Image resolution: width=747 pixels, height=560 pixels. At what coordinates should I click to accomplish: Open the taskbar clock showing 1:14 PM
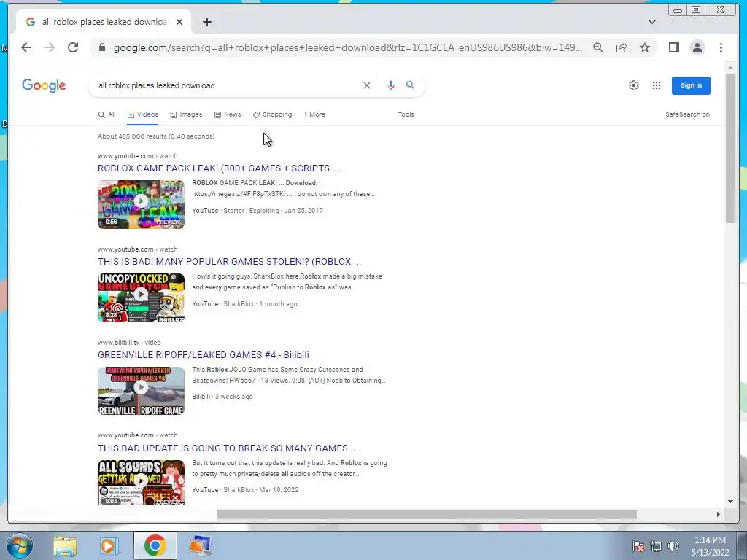click(x=710, y=546)
